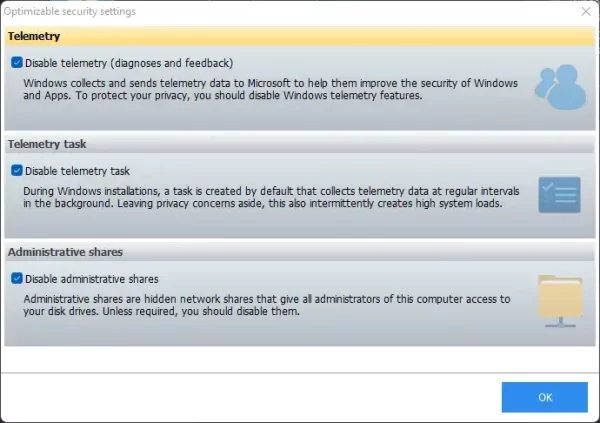Click the blue users icon in Telemetry section
Image resolution: width=600 pixels, height=423 pixels.
[x=561, y=87]
